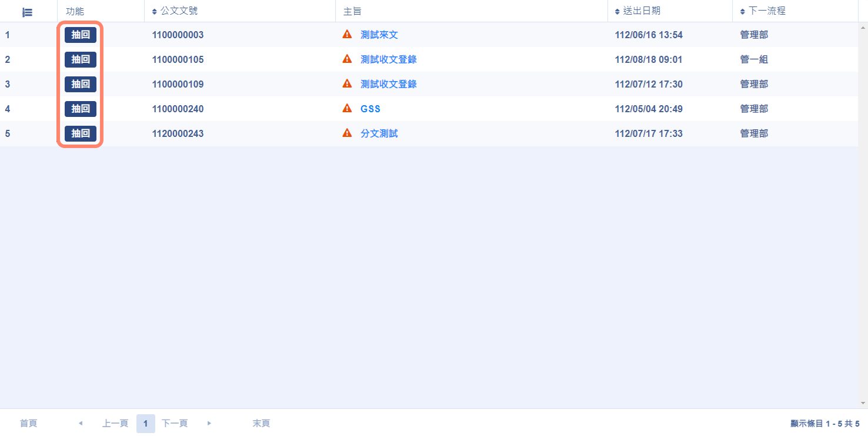Select page number 1 in pagination
Screen dimensions: 868x436
tap(145, 423)
